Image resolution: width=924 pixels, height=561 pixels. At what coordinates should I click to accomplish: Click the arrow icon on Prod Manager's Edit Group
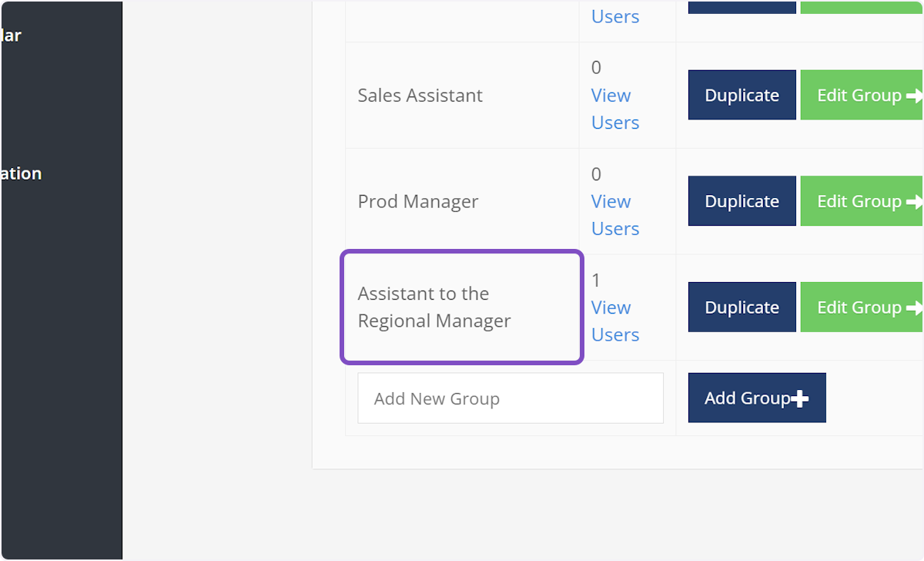(914, 202)
